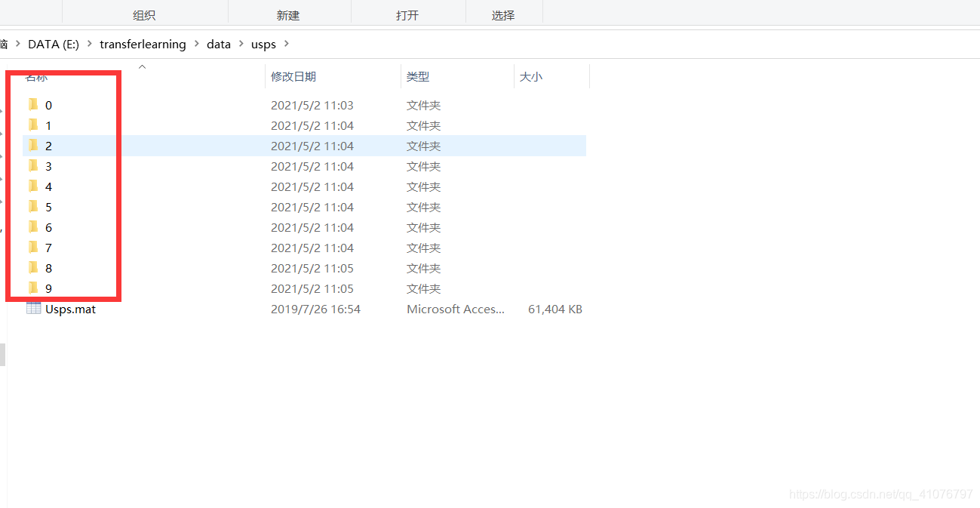The height and width of the screenshot is (508, 980).
Task: Click the folder icon for folder 8
Action: pyautogui.click(x=33, y=267)
